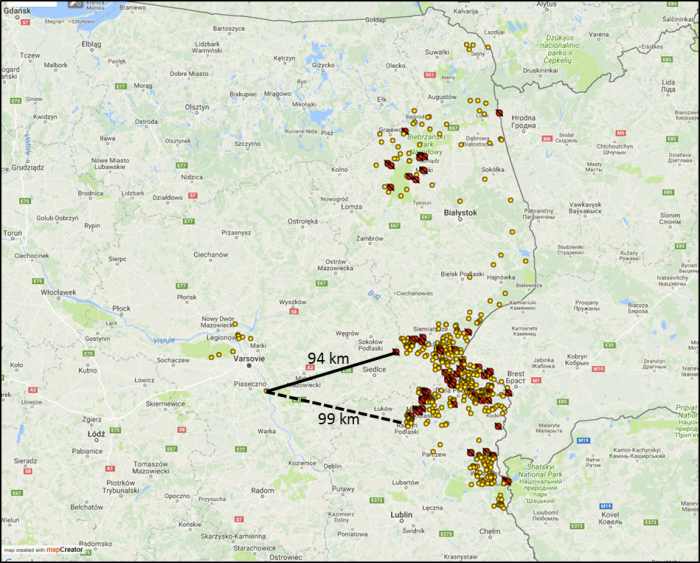Select the Sochaczew town label
700x563 pixels.
click(x=173, y=360)
